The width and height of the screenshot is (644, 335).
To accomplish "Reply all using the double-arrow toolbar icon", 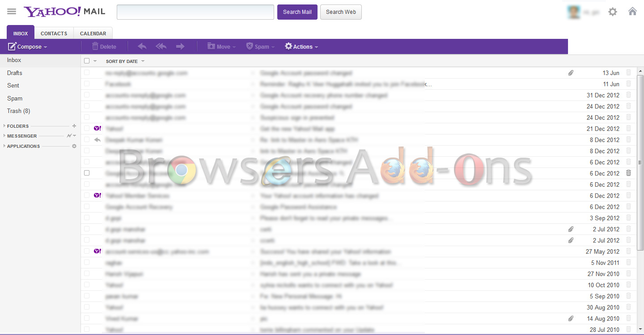I will [x=161, y=46].
